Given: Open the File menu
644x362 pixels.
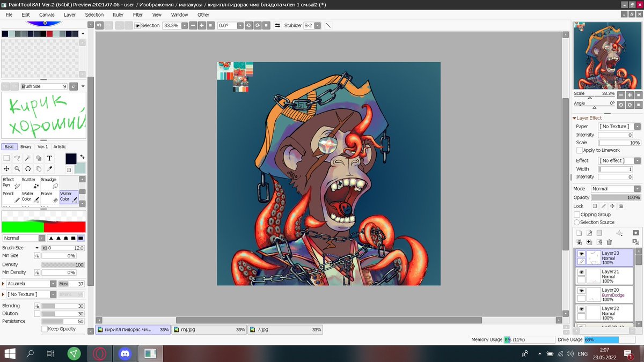Looking at the screenshot, I should pos(9,15).
